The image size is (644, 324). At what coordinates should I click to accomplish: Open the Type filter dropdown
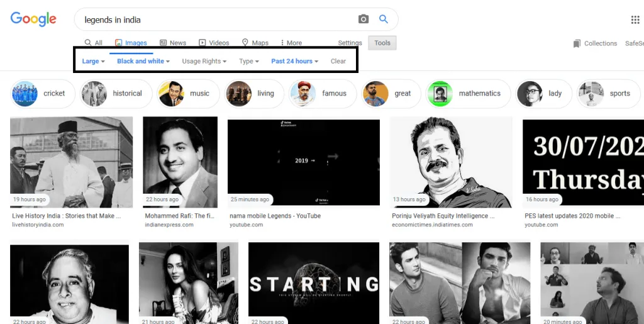point(249,61)
